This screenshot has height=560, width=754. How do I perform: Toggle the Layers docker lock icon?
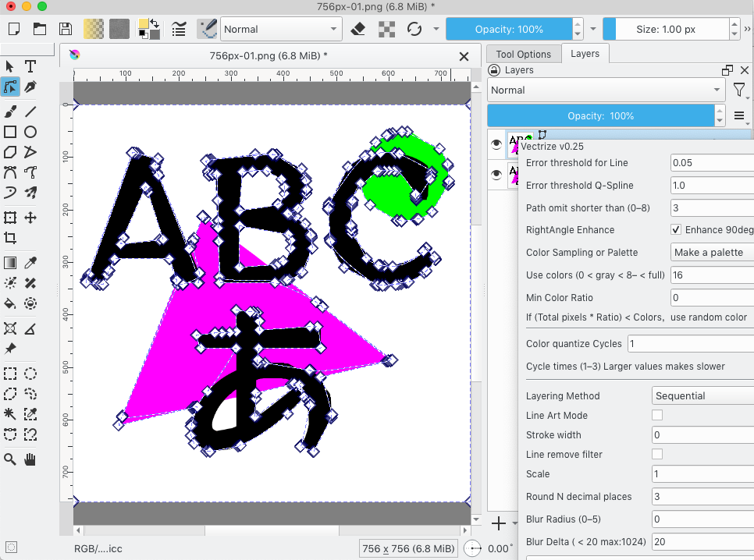[x=494, y=70]
